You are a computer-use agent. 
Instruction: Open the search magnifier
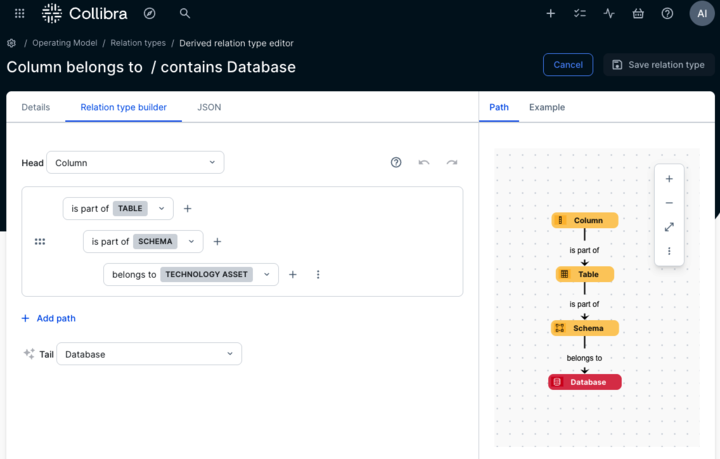(x=185, y=13)
